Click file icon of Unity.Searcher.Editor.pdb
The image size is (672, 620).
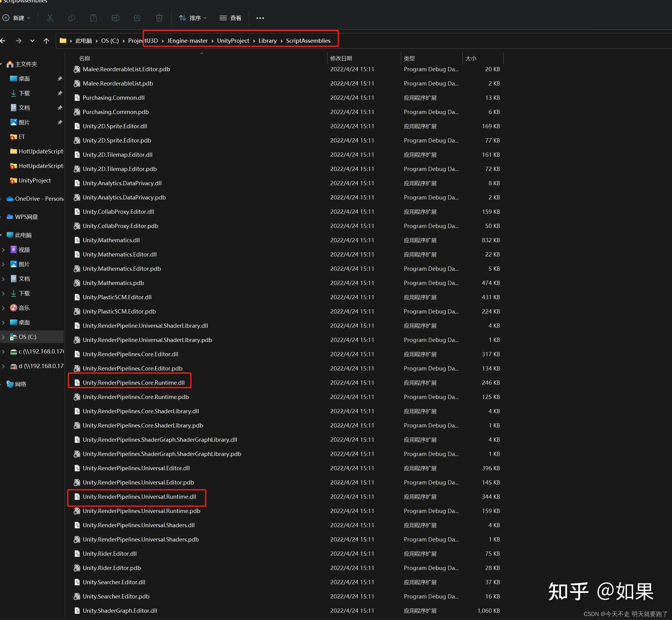77,596
